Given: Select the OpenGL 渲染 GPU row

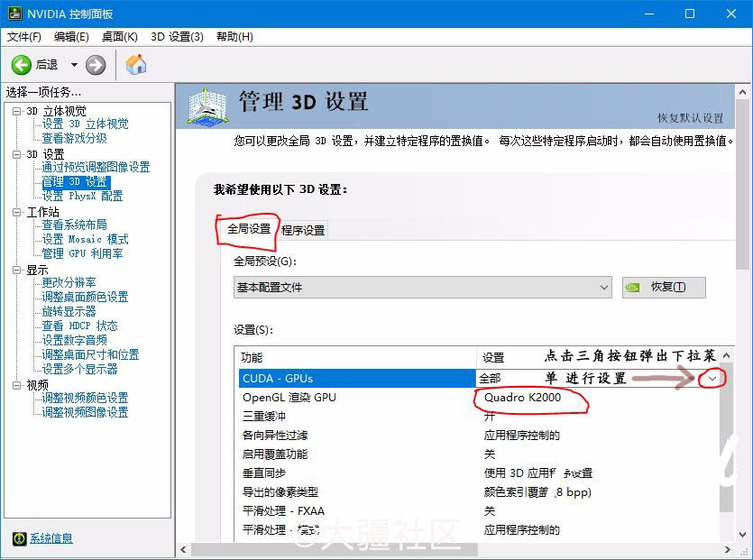Looking at the screenshot, I should point(479,398).
